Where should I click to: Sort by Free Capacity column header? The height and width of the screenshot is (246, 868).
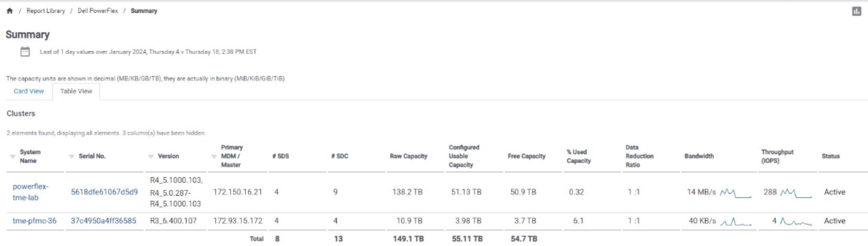(x=527, y=156)
